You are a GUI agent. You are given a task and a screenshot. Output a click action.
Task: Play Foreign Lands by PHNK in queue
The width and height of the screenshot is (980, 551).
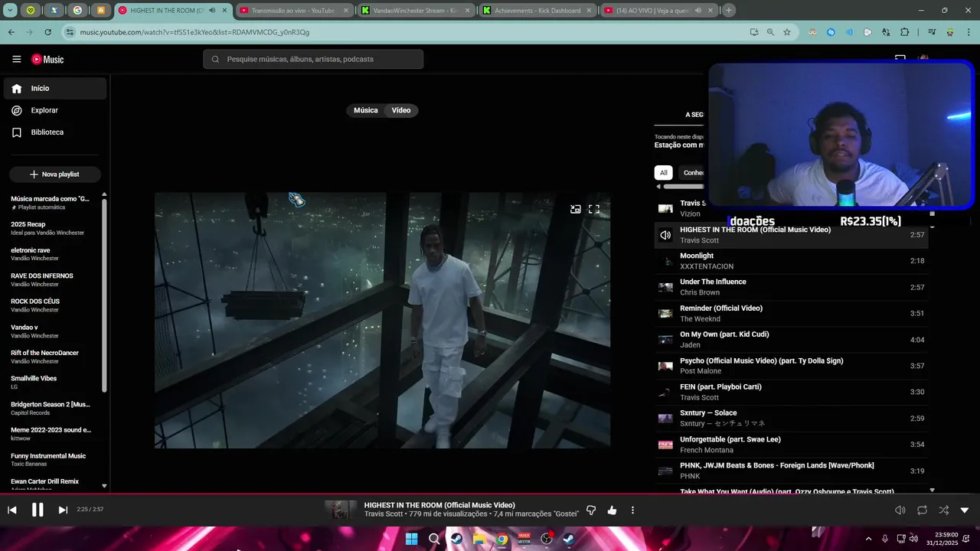791,471
